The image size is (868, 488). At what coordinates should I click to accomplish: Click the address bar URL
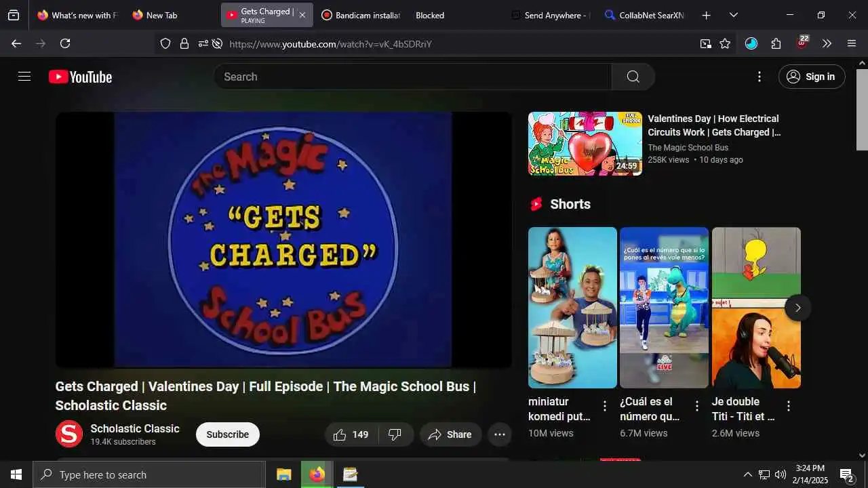tap(330, 44)
